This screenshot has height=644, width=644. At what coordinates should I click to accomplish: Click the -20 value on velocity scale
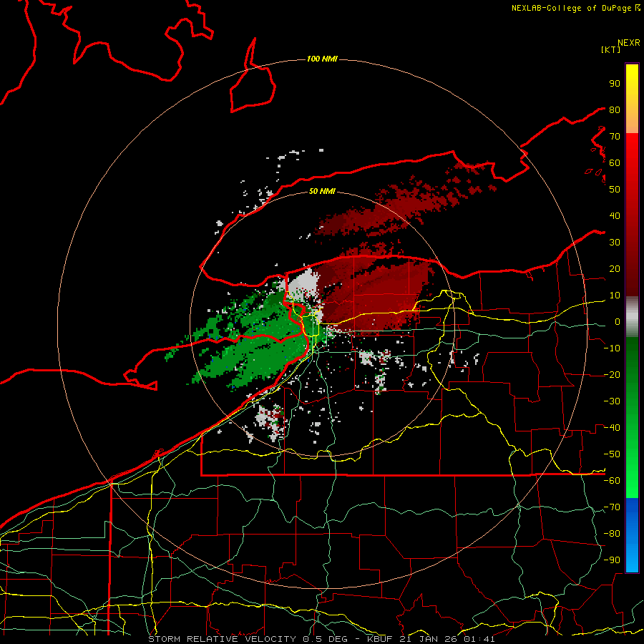tap(612, 375)
